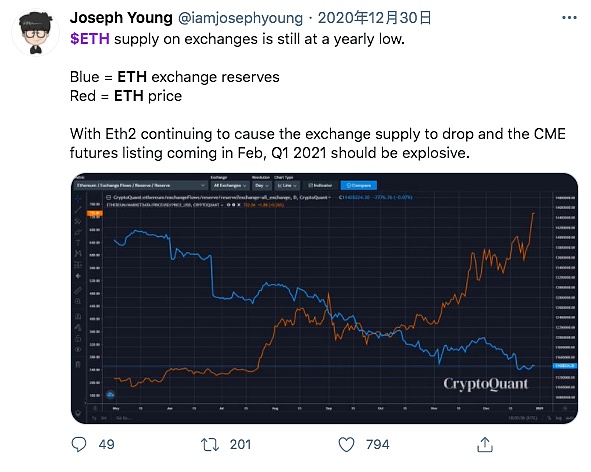Toggle the eye hide drawings icon
Screen dimensions: 591x472
tap(78, 349)
